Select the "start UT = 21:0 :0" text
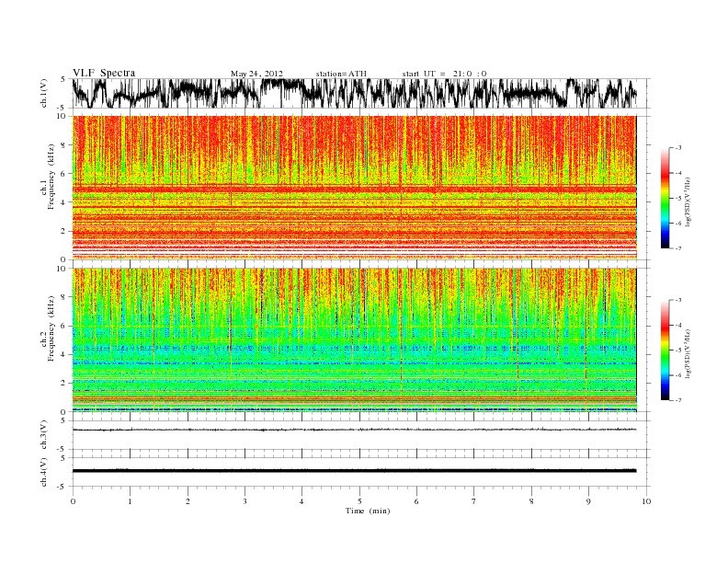This screenshot has width=728, height=563. pyautogui.click(x=444, y=74)
